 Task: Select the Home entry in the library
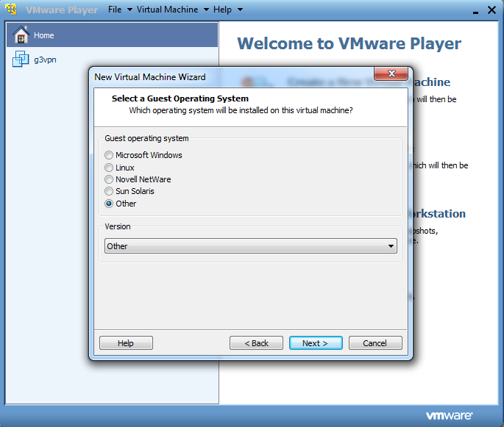click(44, 35)
